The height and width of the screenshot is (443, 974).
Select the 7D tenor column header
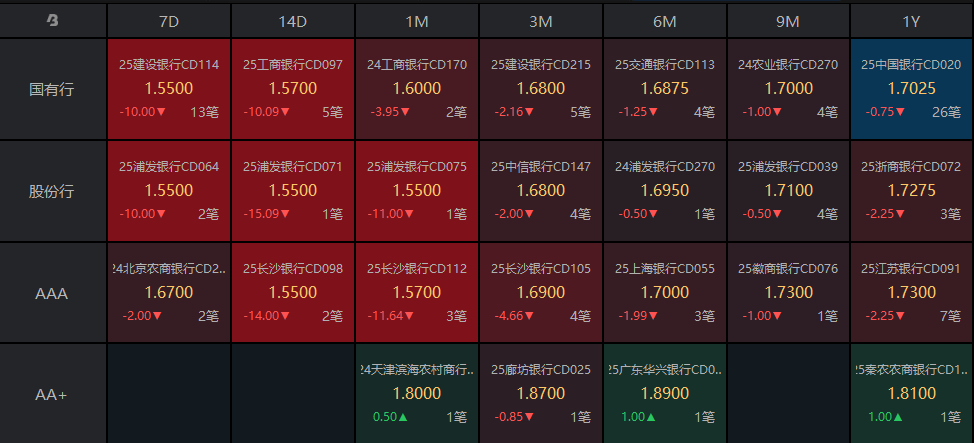(x=169, y=20)
